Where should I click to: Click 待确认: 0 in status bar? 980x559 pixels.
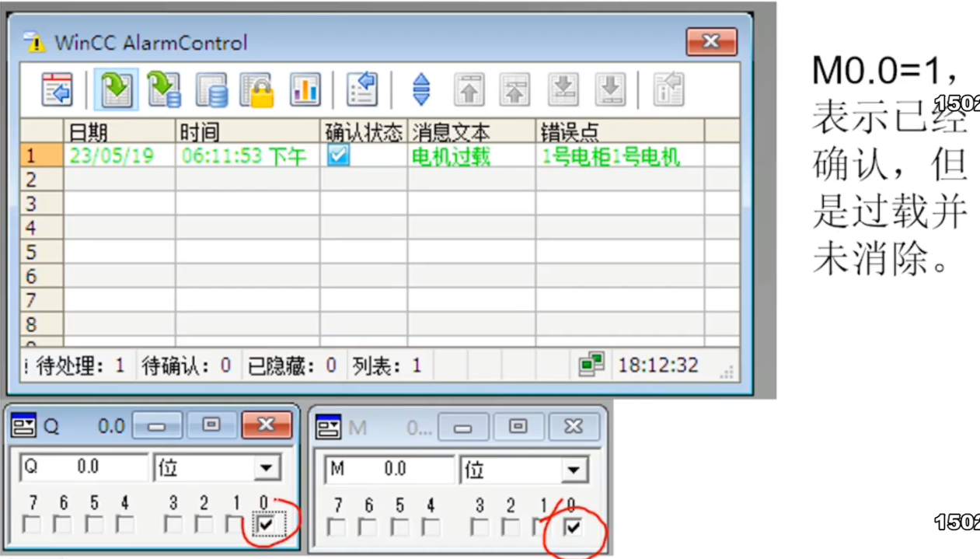[x=186, y=365]
